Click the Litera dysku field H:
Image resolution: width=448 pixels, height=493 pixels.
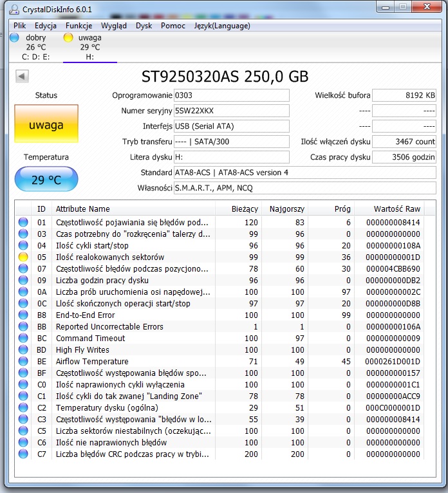pyautogui.click(x=231, y=157)
